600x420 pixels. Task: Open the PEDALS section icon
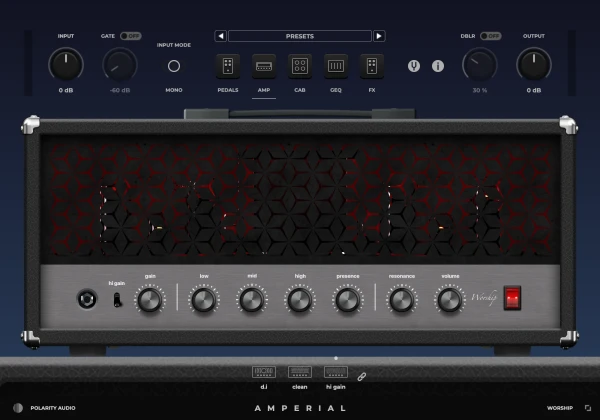pos(228,66)
